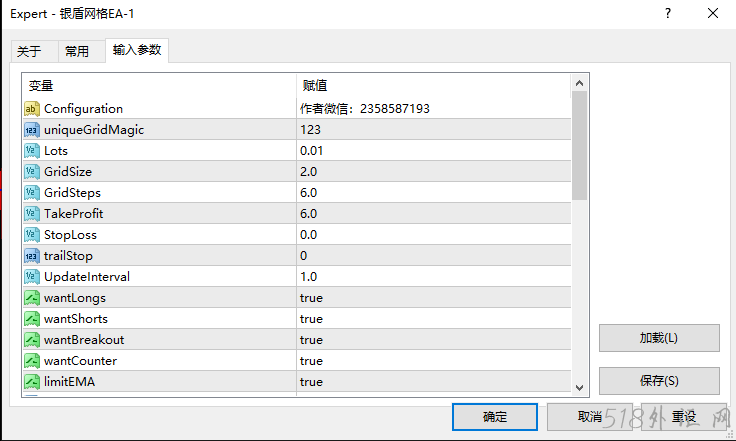This screenshot has height=441, width=736.
Task: Switch to the 常用 tab
Action: tap(82, 51)
